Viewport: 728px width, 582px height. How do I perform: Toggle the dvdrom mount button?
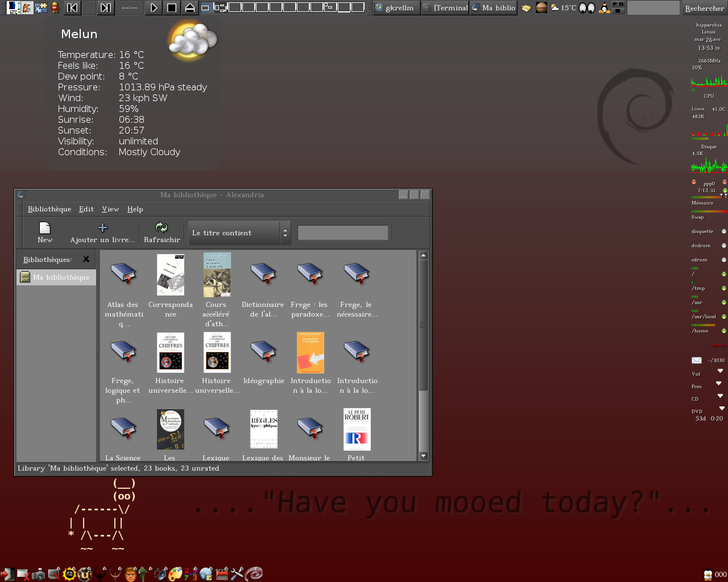click(723, 246)
